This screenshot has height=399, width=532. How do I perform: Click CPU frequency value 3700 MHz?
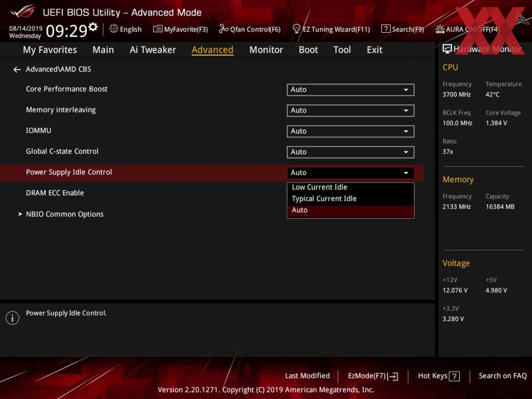[457, 94]
